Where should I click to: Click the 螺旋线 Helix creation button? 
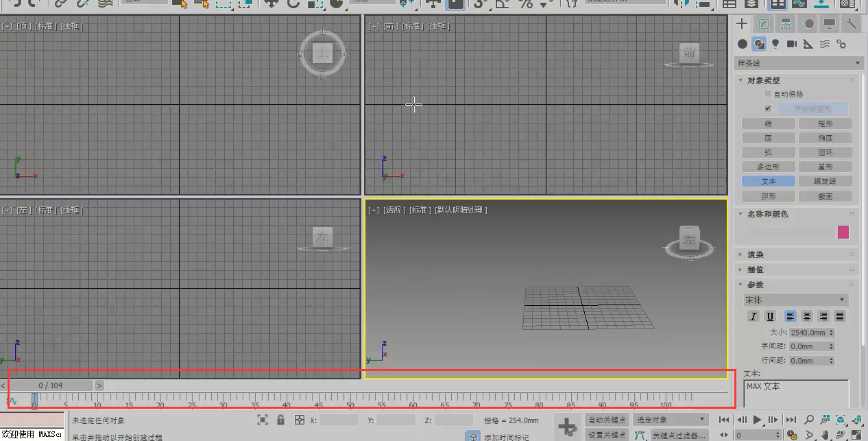826,181
